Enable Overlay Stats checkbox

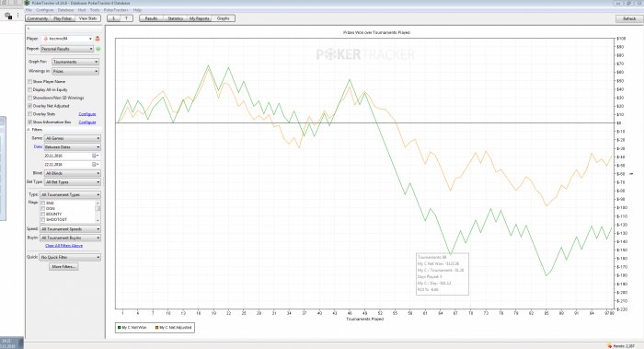tap(29, 114)
